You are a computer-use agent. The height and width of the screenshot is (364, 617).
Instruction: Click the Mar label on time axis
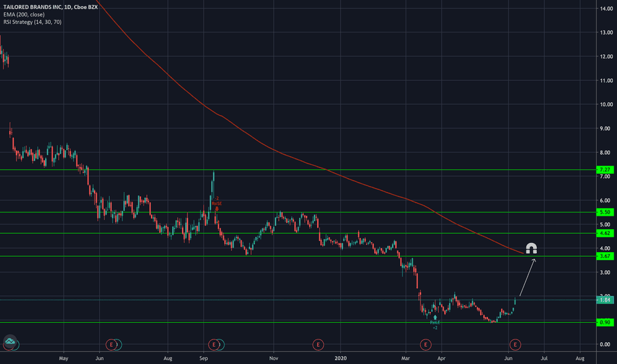click(x=405, y=358)
